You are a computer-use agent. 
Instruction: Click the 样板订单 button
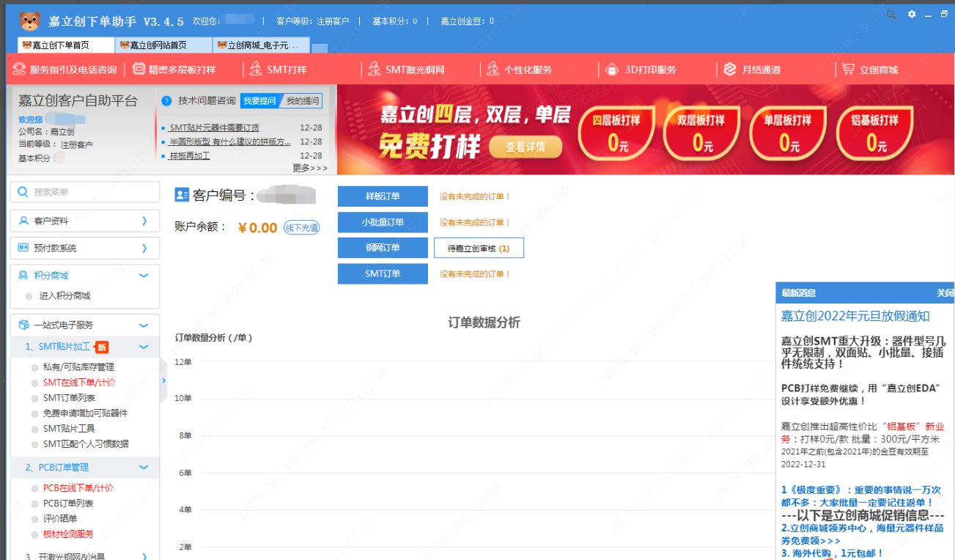tap(383, 196)
